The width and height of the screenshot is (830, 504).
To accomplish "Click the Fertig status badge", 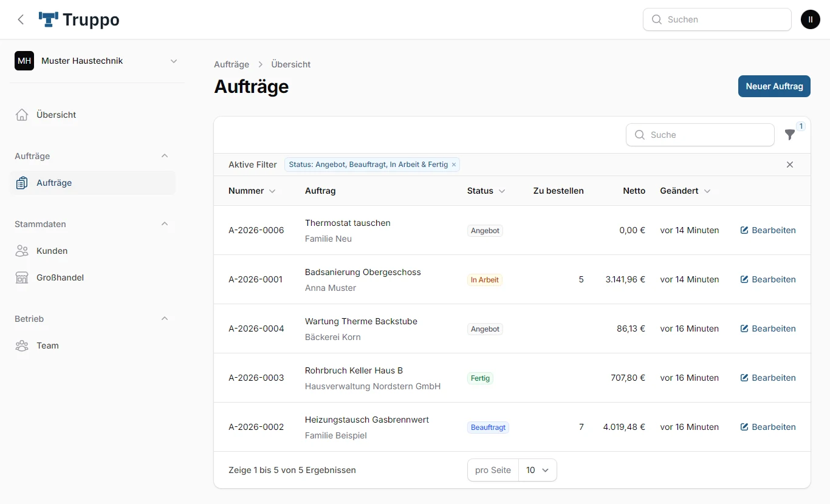I will 480,378.
